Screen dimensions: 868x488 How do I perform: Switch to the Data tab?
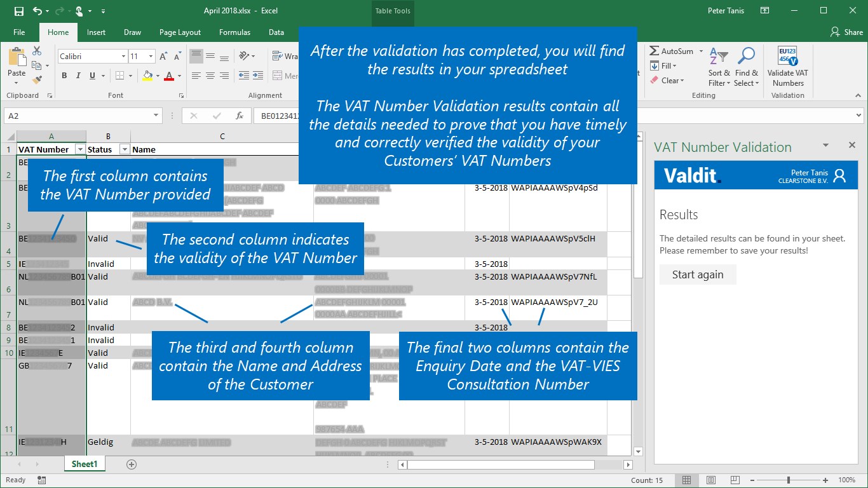(276, 32)
